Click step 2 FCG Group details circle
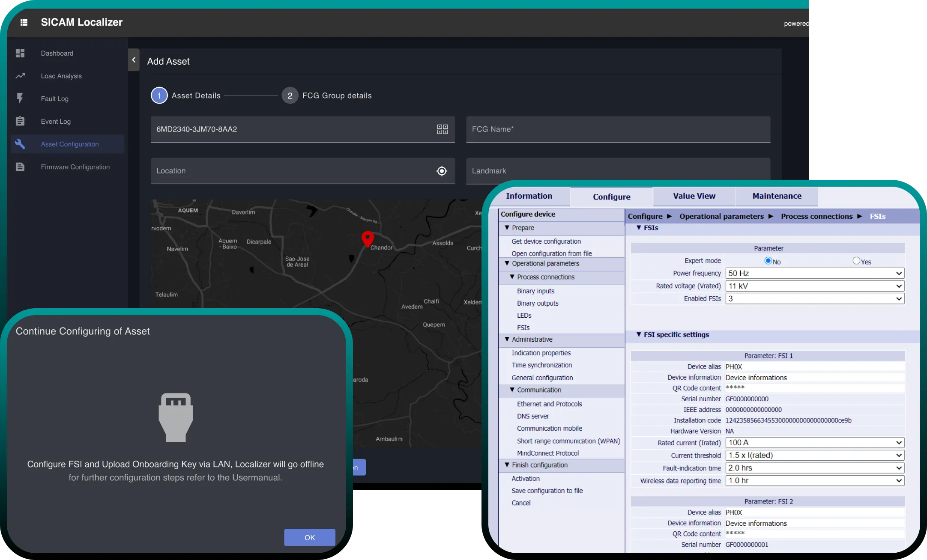Viewport: 927px width, 560px height. coord(290,95)
